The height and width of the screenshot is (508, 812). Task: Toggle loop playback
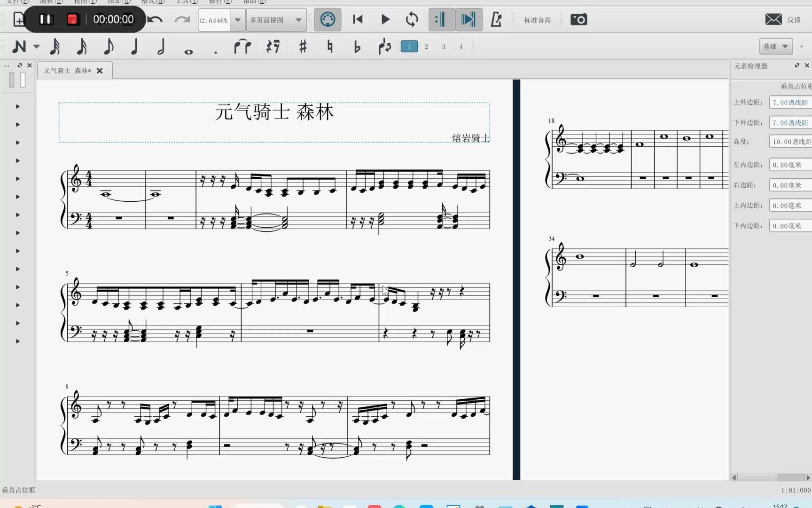[x=412, y=20]
